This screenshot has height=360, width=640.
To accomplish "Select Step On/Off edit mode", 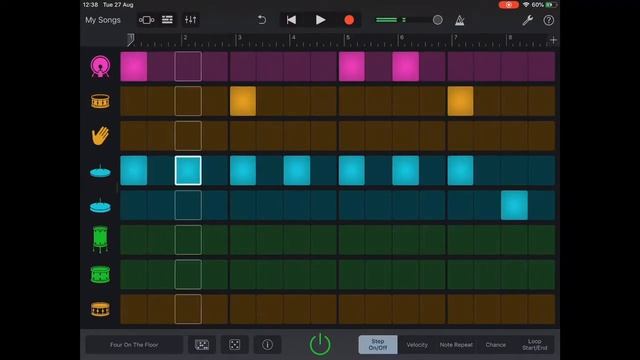I will tap(378, 344).
